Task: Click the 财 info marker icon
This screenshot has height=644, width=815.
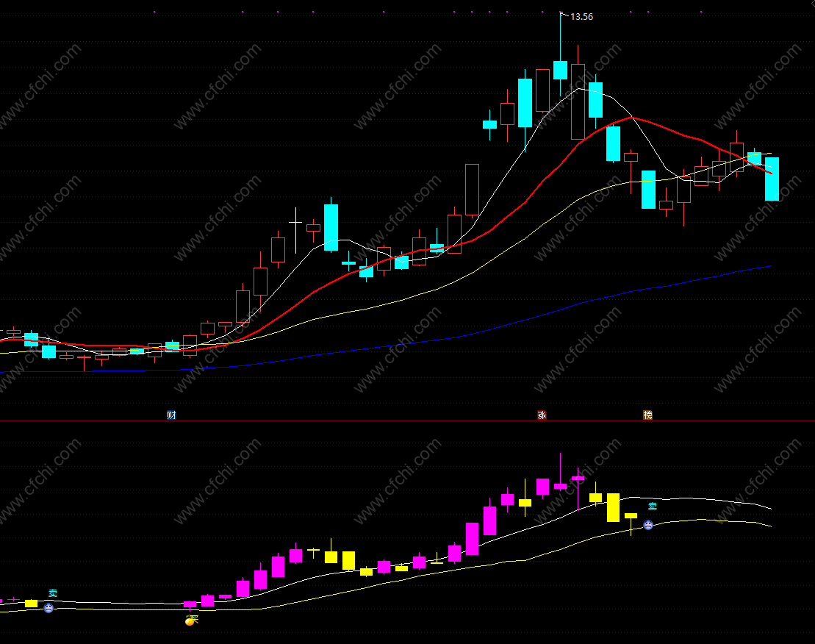Action: click(x=171, y=415)
